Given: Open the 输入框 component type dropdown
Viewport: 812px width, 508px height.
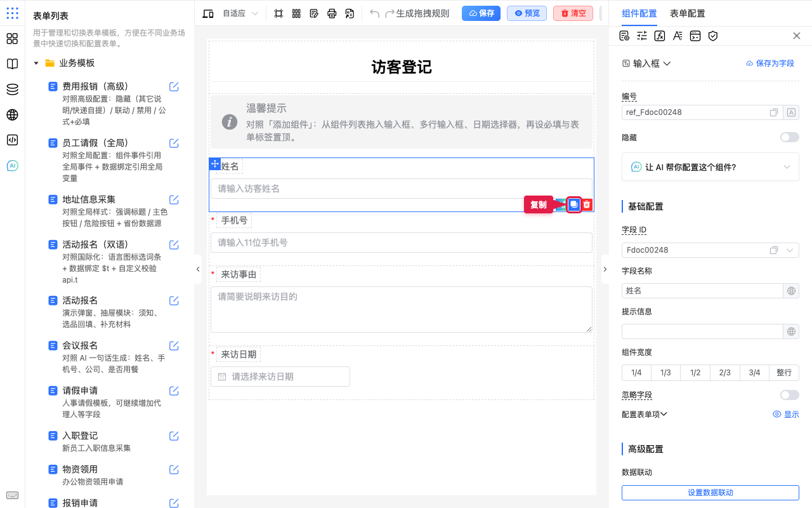Looking at the screenshot, I should tap(646, 63).
